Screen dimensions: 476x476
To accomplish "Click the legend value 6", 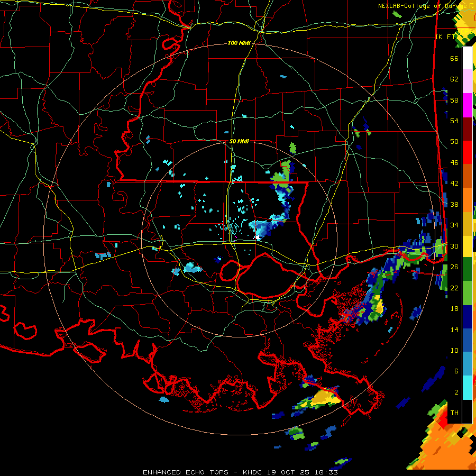I will pyautogui.click(x=456, y=371).
